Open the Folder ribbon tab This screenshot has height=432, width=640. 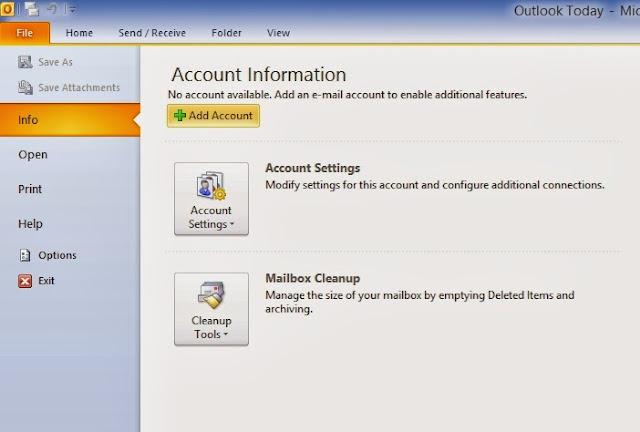227,33
